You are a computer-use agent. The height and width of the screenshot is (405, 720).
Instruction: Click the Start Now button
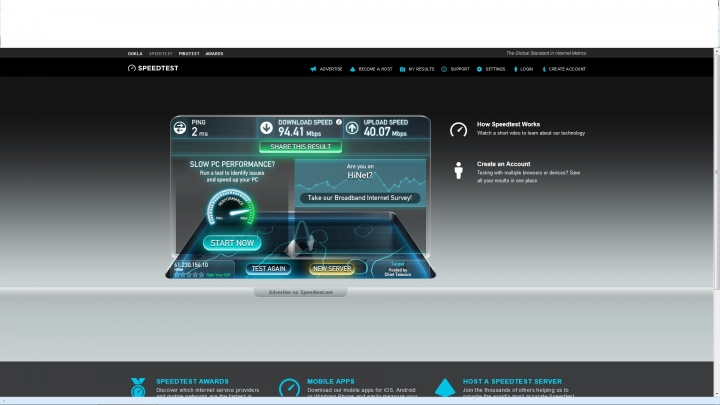(232, 243)
